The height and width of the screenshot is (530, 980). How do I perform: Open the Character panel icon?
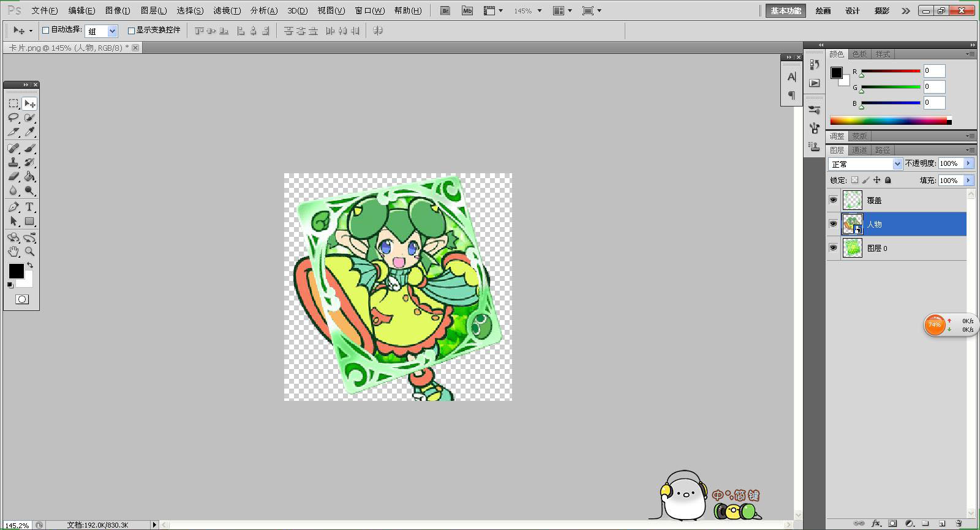point(791,77)
